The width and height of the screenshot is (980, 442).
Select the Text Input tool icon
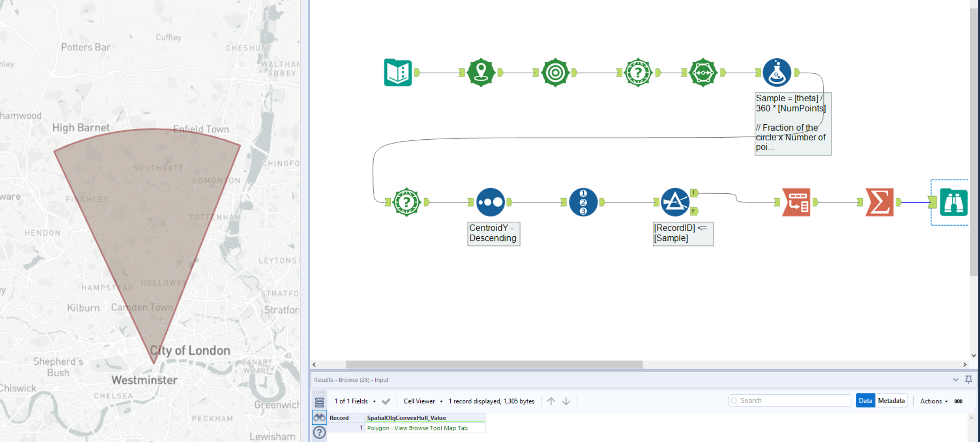[x=398, y=72]
